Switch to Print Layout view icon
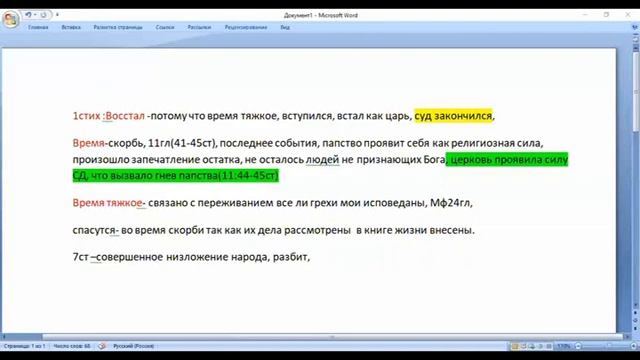The height and width of the screenshot is (360, 640). click(x=515, y=347)
